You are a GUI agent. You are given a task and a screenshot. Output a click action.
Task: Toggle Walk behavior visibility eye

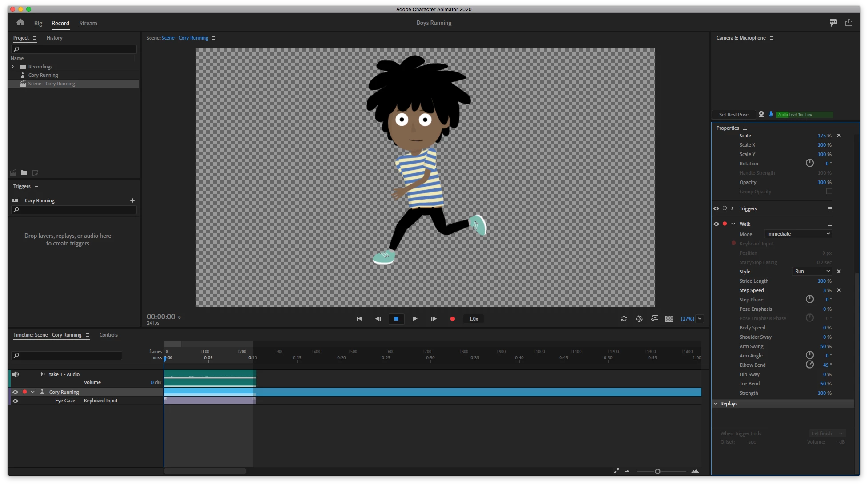pos(716,224)
